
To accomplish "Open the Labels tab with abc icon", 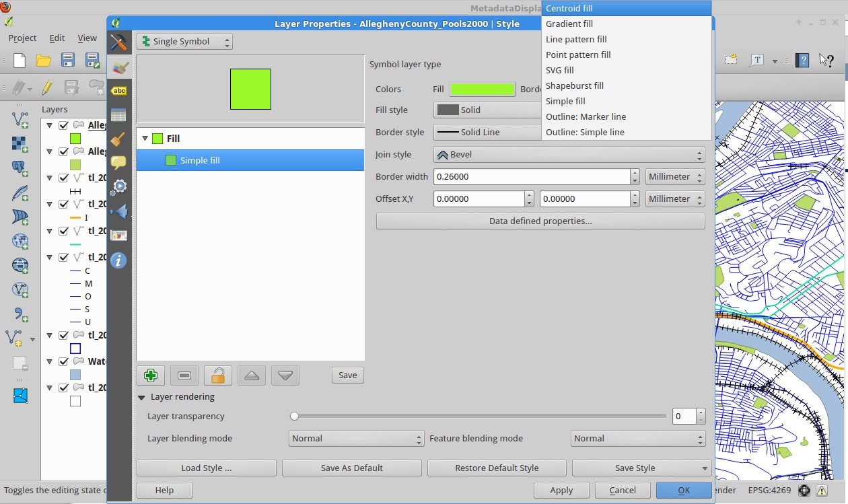I will coord(119,91).
